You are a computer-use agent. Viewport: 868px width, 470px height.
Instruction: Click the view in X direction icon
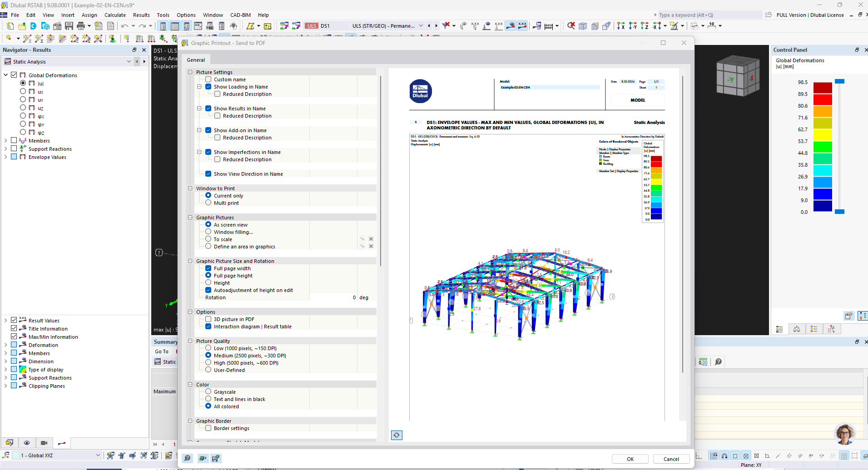pos(621,26)
